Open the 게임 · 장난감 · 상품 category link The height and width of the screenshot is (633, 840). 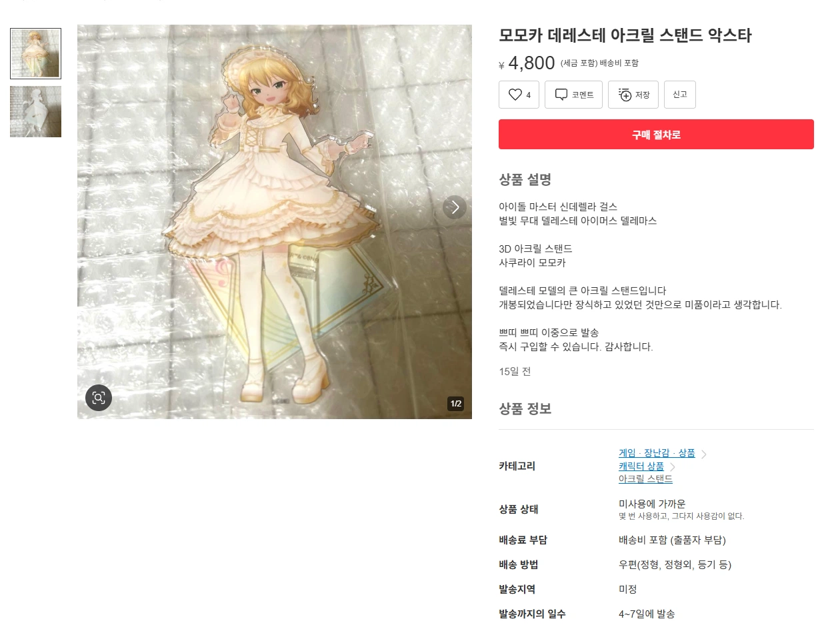[657, 453]
